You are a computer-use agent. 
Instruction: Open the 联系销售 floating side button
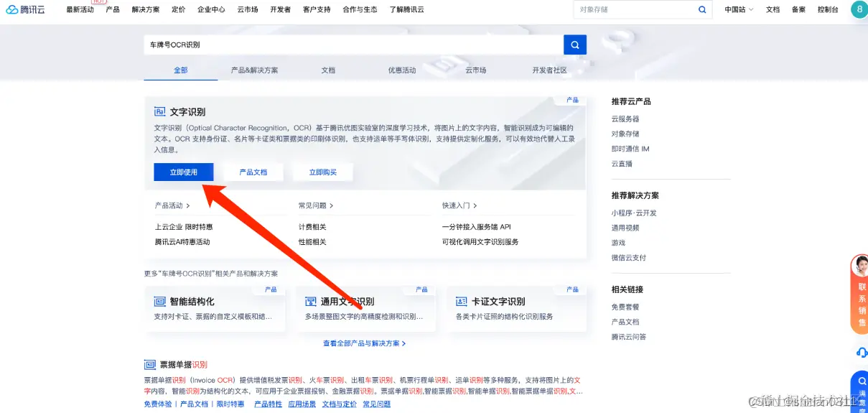pos(860,296)
